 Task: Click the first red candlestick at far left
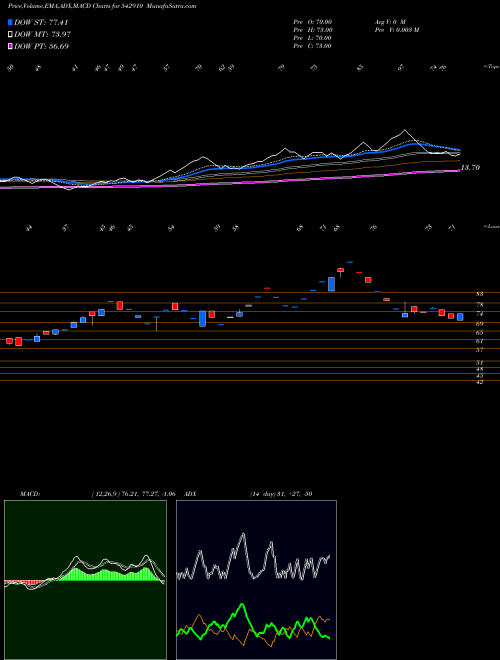pyautogui.click(x=9, y=341)
